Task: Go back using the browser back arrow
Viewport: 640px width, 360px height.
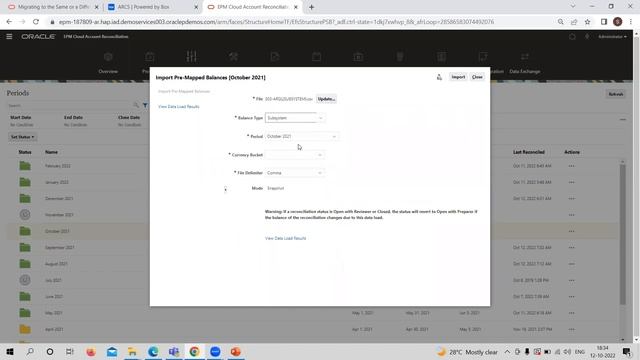Action: [x=9, y=22]
